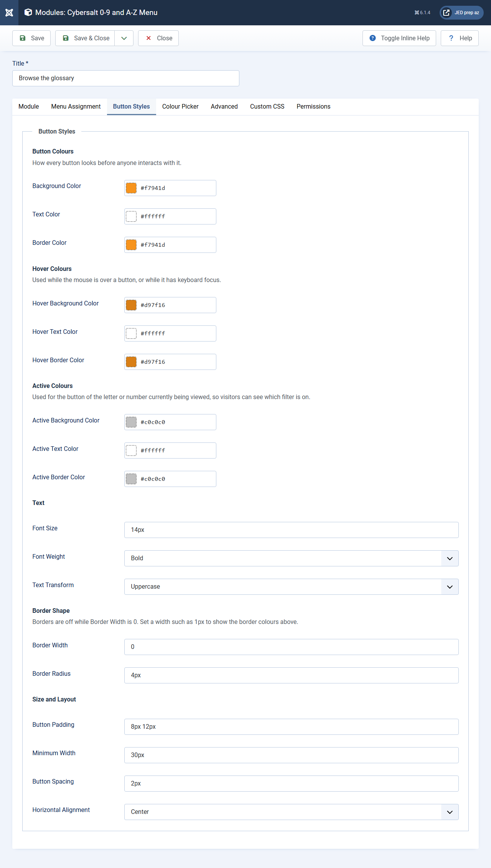Image resolution: width=491 pixels, height=868 pixels.
Task: Toggle Inline Help
Action: point(399,38)
